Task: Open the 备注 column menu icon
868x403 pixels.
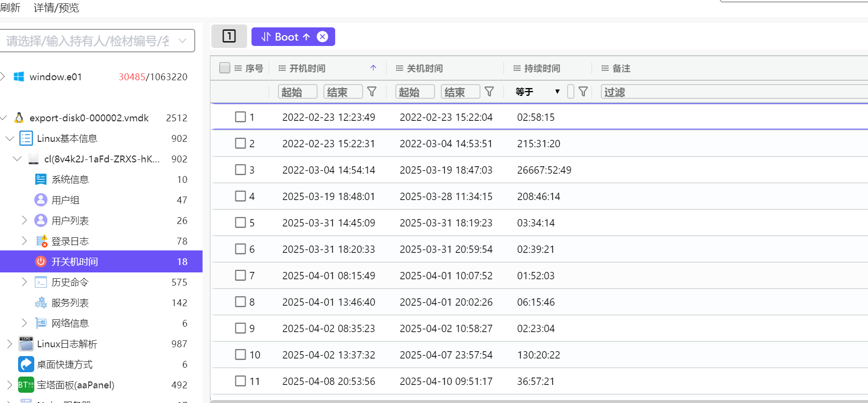Action: pyautogui.click(x=605, y=68)
